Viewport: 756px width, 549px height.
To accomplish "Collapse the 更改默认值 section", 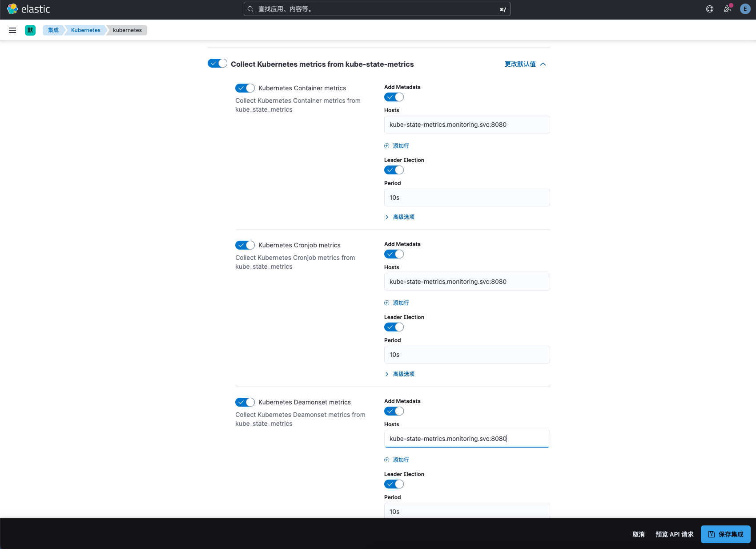I will (525, 64).
